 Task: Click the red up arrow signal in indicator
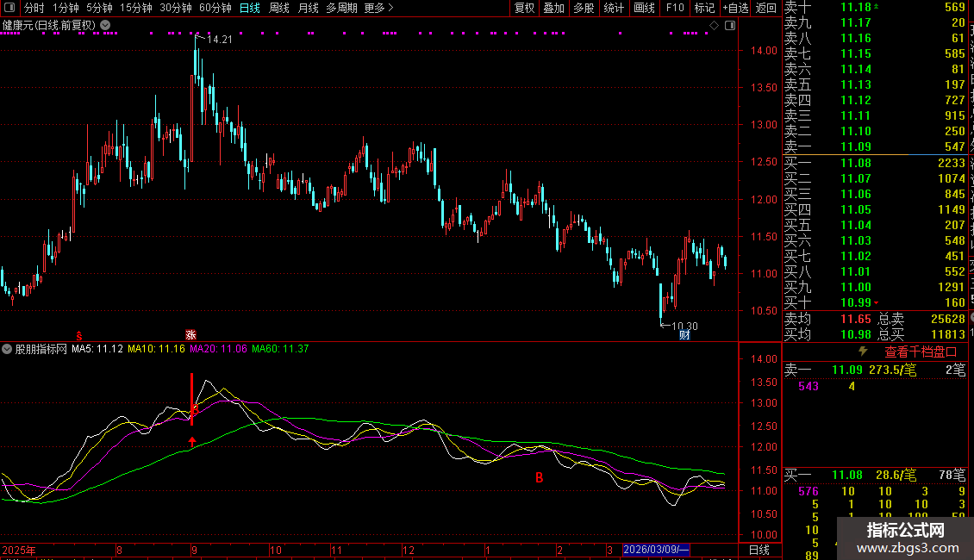[192, 442]
